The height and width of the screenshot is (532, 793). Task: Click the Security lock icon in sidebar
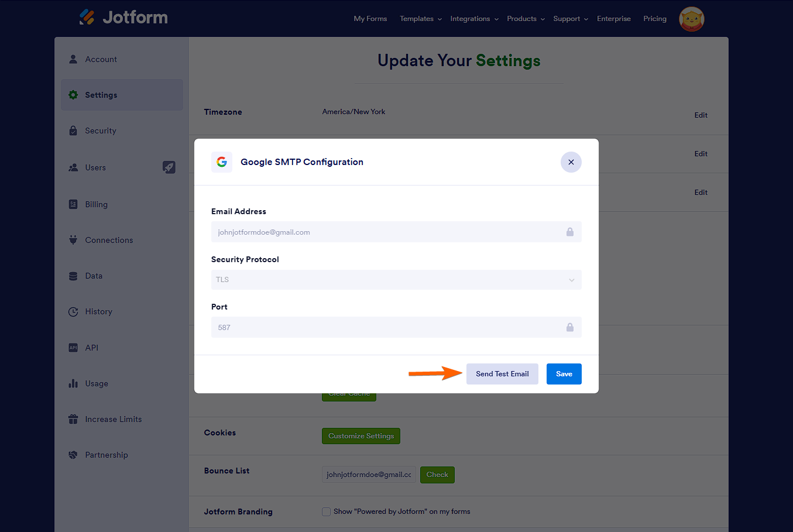(73, 131)
